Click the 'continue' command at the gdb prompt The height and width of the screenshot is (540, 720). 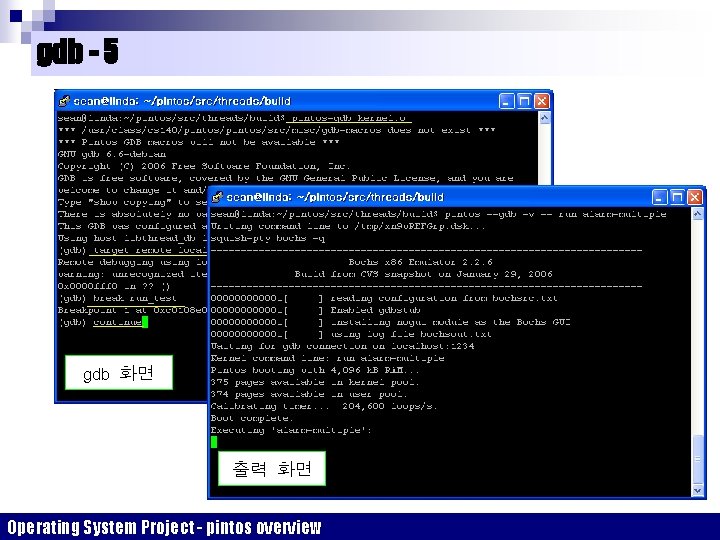coord(118,322)
